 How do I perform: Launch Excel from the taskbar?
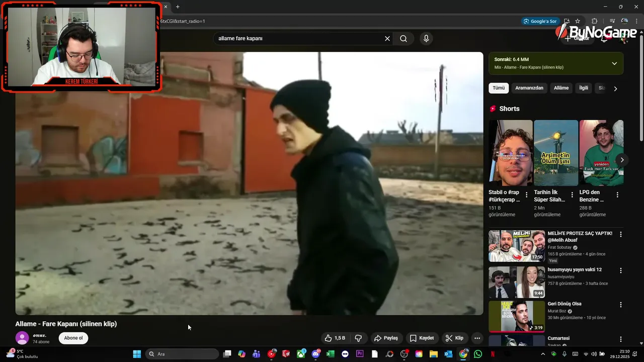click(330, 354)
